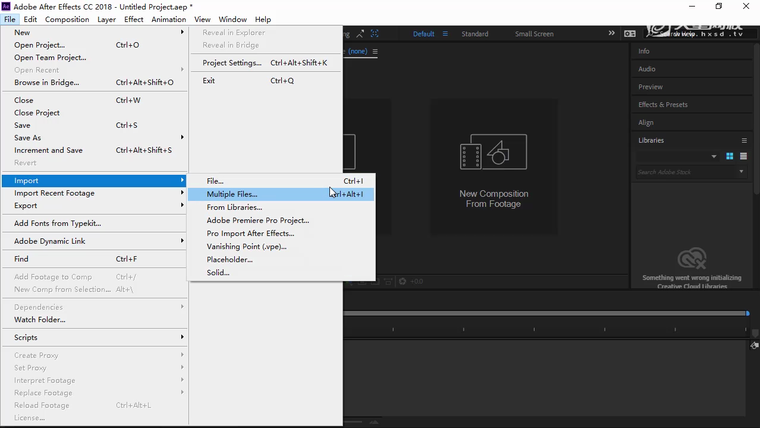Expand the workspace overflow chevrons
The height and width of the screenshot is (428, 760).
(612, 34)
